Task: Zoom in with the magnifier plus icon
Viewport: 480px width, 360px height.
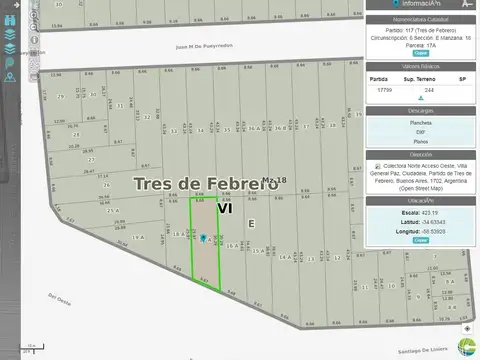Action: click(34, 15)
